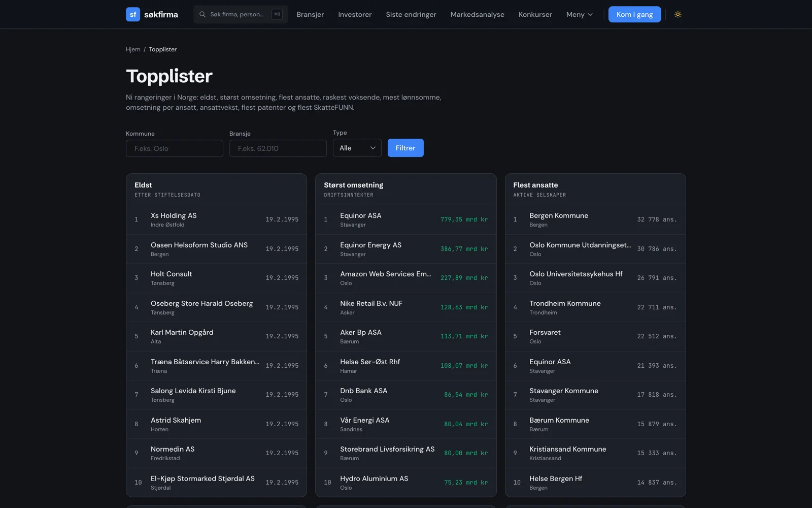Select Amazon Web Services entry
The width and height of the screenshot is (812, 508).
point(406,278)
